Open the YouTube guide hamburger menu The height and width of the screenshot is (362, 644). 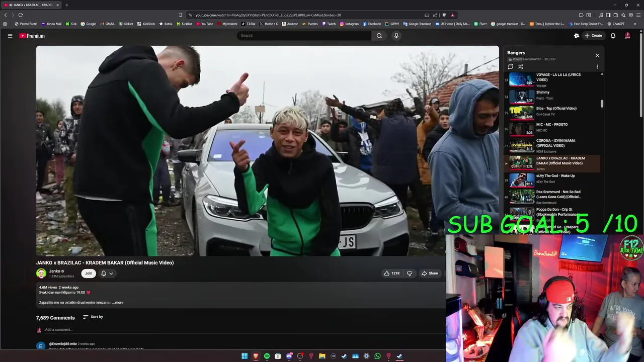coord(10,36)
